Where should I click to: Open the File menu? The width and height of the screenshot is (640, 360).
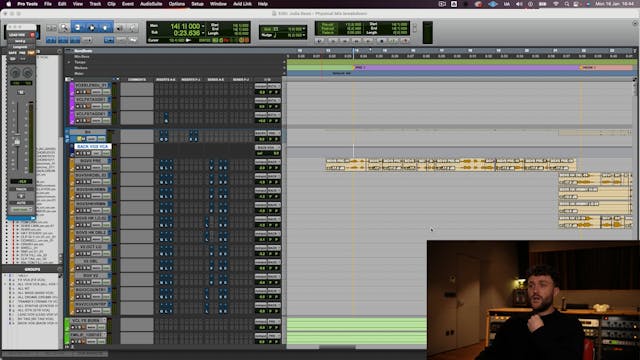point(48,4)
